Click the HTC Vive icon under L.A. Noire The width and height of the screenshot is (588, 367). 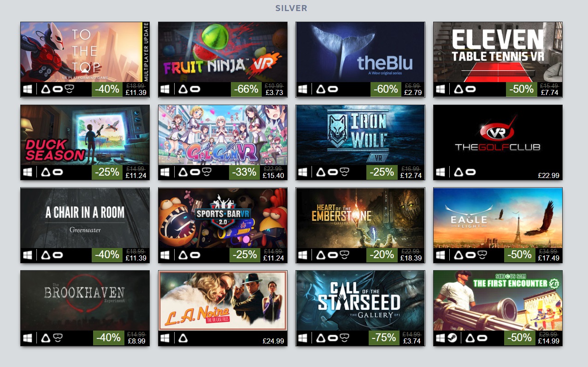183,338
